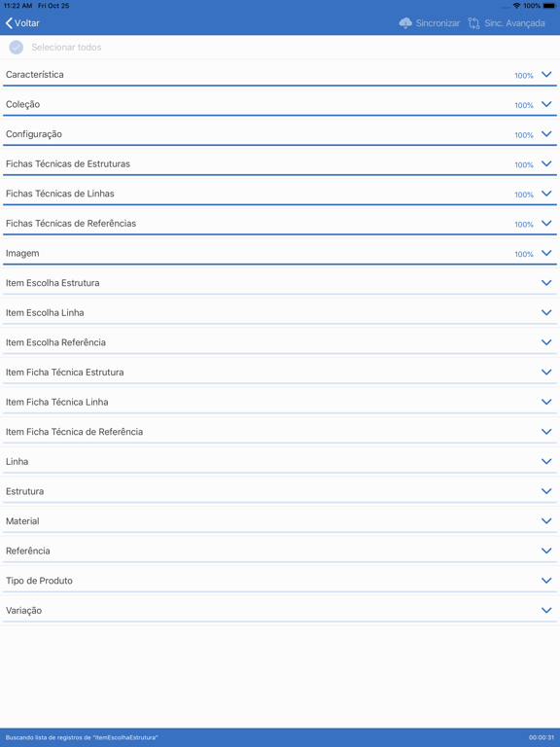Select the Configuração list item

pyautogui.click(x=280, y=134)
